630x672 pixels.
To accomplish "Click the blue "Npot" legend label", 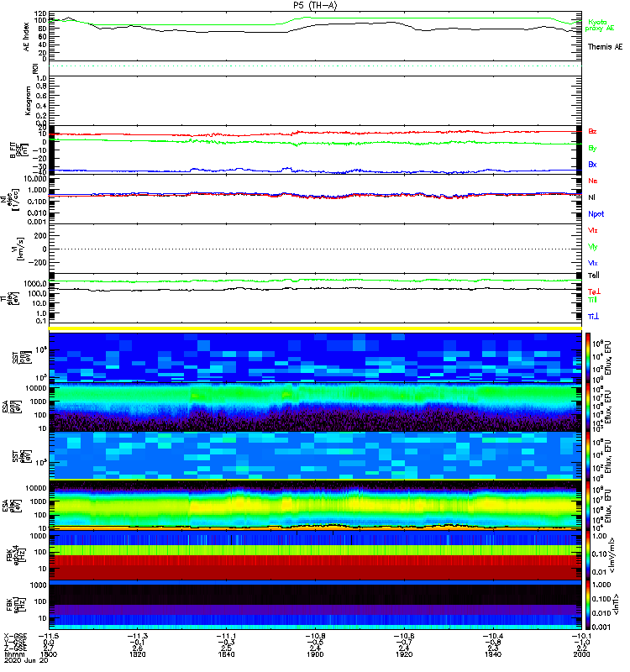I will coord(596,214).
